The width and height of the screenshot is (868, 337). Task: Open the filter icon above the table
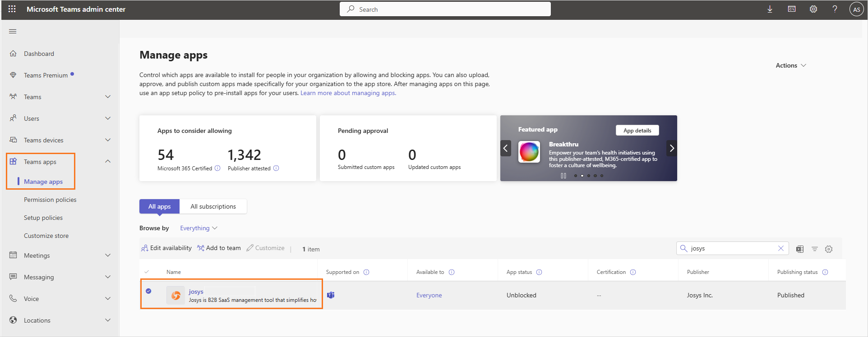click(x=814, y=249)
